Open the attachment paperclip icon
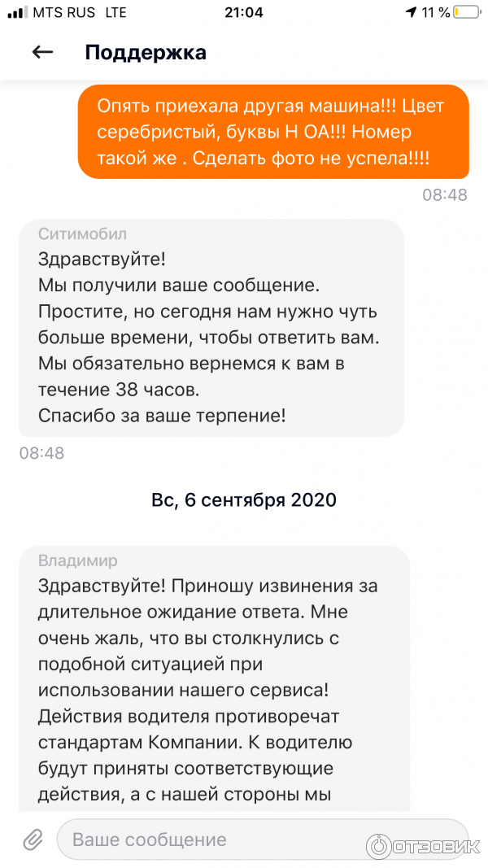Viewport: 488px width, 868px height. click(32, 839)
